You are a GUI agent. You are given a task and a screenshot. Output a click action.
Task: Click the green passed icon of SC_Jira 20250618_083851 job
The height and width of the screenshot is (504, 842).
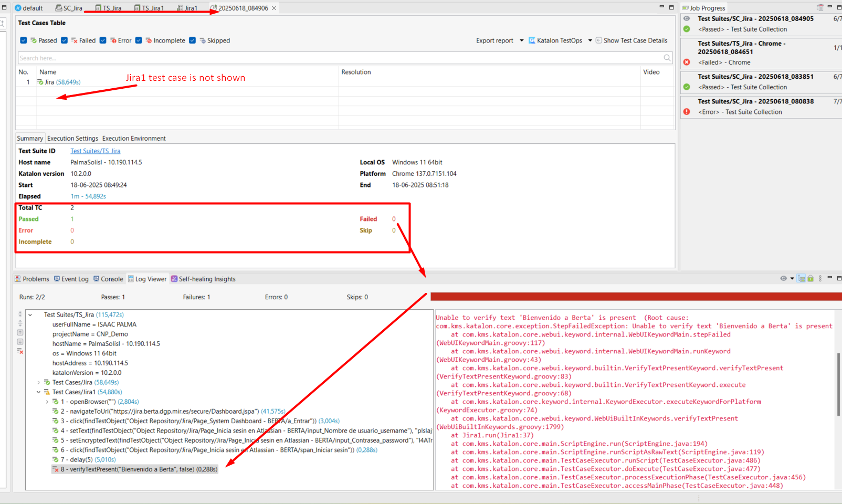(687, 87)
